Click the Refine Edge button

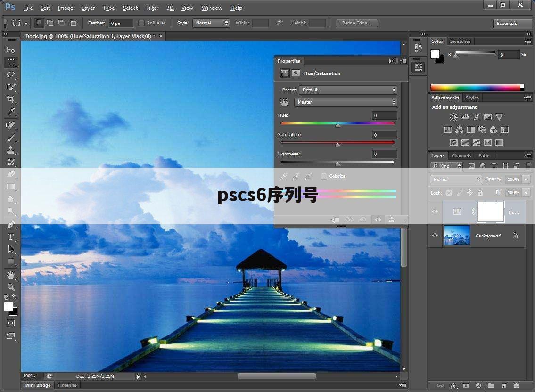click(356, 23)
